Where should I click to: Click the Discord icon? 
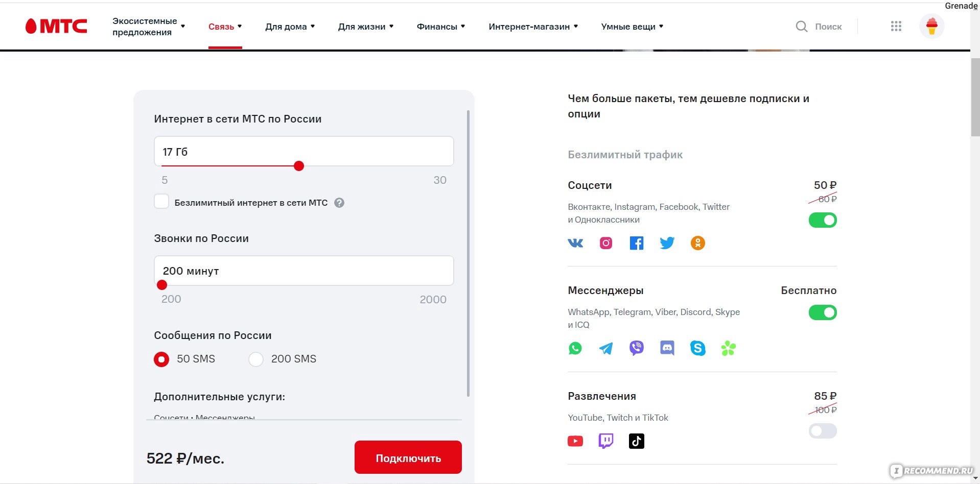(x=667, y=348)
